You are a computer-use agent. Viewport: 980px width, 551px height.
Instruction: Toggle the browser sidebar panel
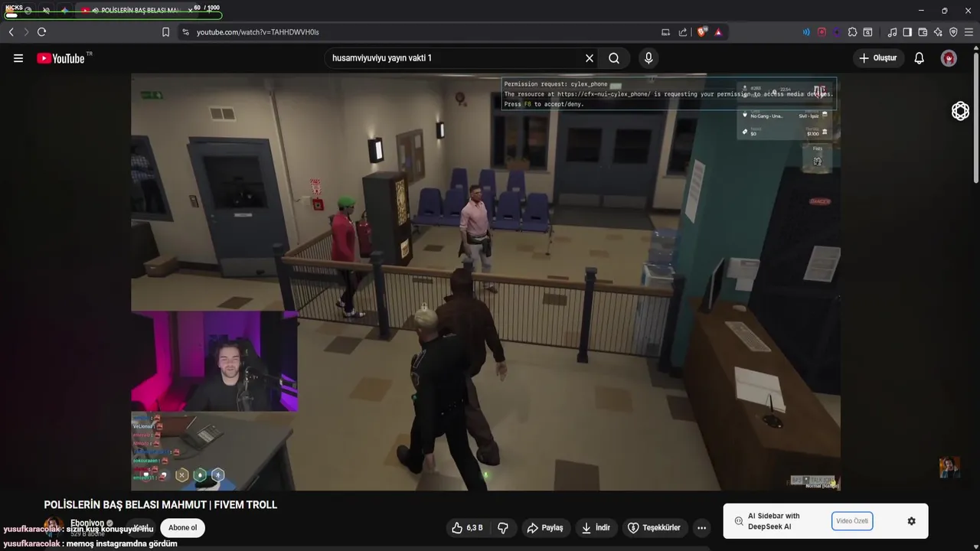(907, 32)
